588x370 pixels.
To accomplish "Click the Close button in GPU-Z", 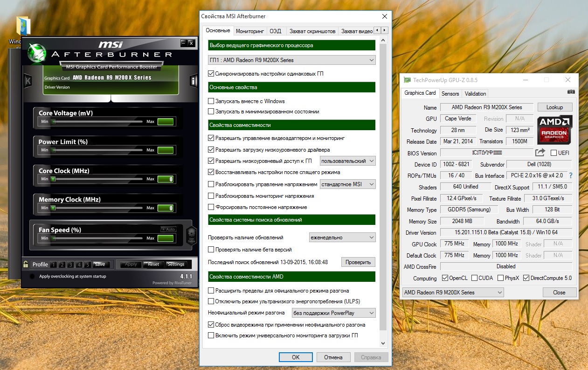I will [x=559, y=293].
